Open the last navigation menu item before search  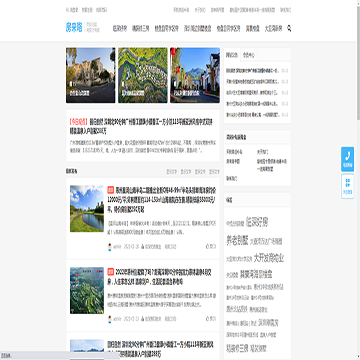click(x=273, y=28)
